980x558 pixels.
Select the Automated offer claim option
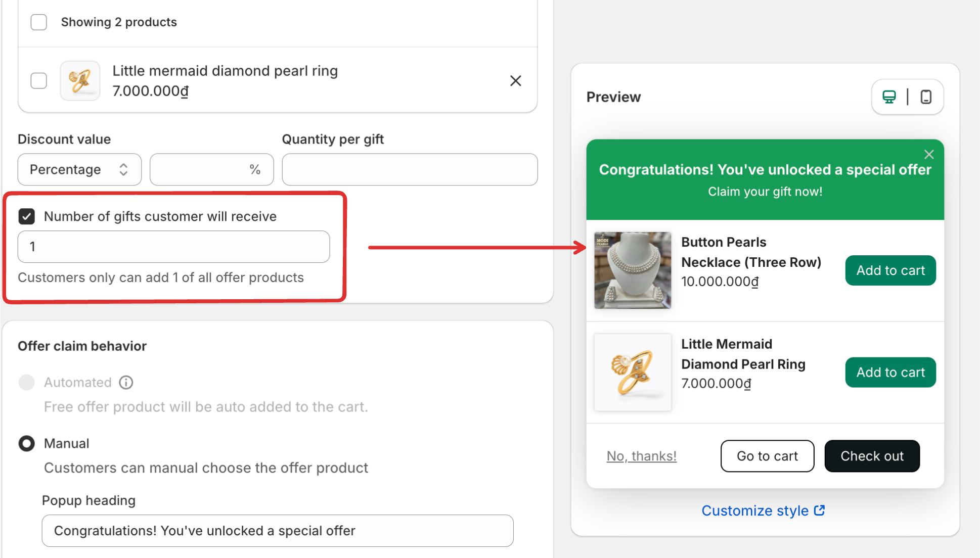pyautogui.click(x=27, y=383)
